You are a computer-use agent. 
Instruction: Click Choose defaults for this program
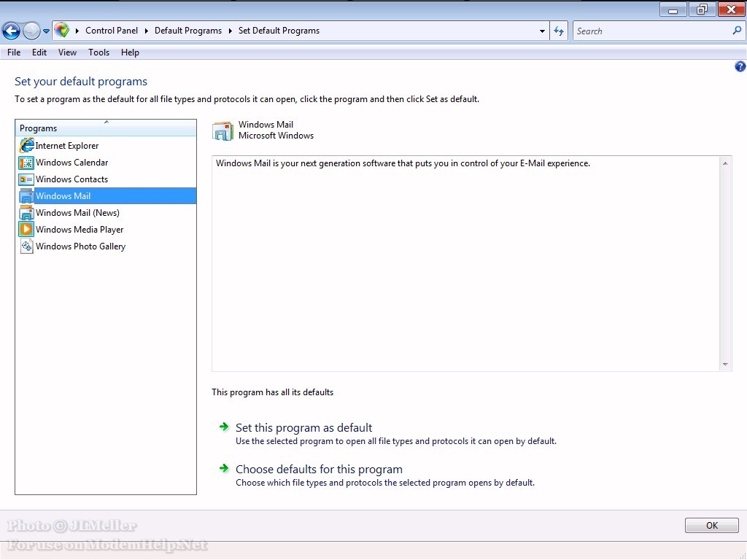click(x=320, y=469)
